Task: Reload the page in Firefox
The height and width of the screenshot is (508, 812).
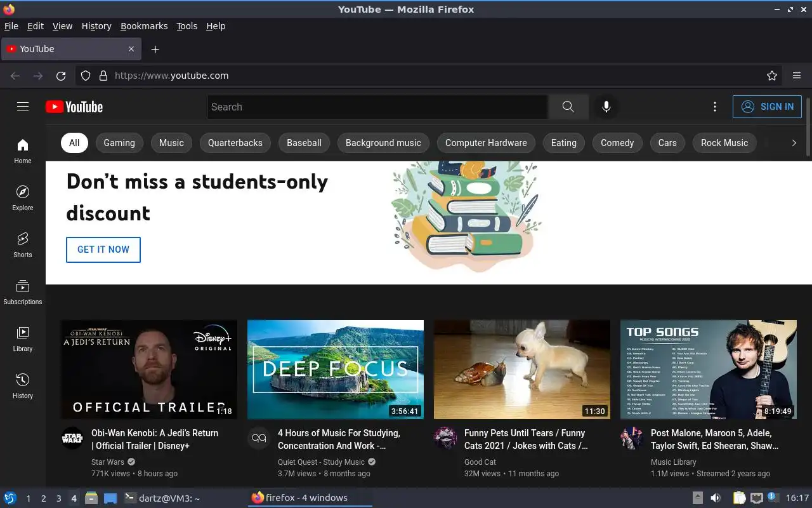Action: [x=61, y=76]
